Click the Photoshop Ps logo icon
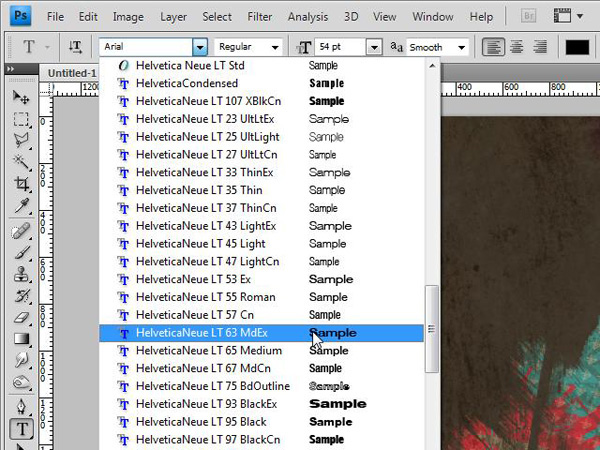Viewport: 600px width, 450px height. pyautogui.click(x=21, y=16)
